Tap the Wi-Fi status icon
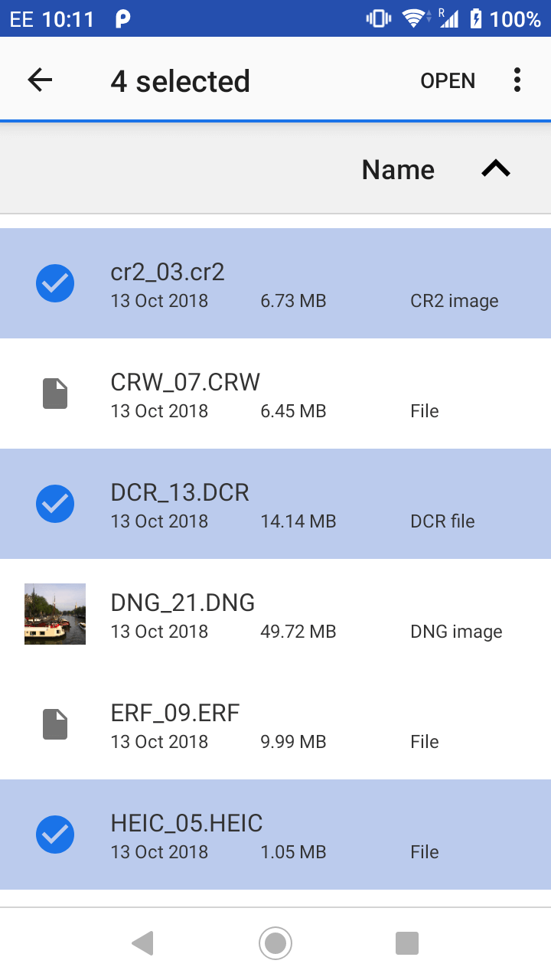 [x=414, y=18]
